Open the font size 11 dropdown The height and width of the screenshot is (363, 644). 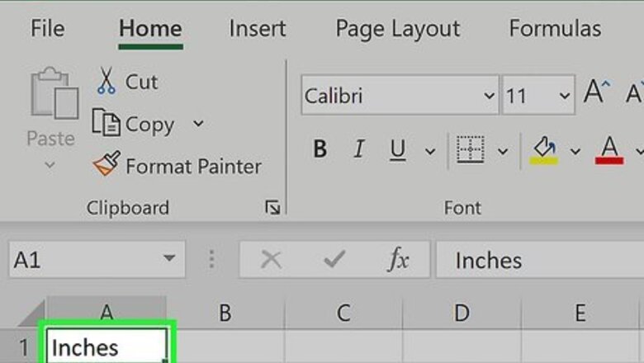(565, 96)
